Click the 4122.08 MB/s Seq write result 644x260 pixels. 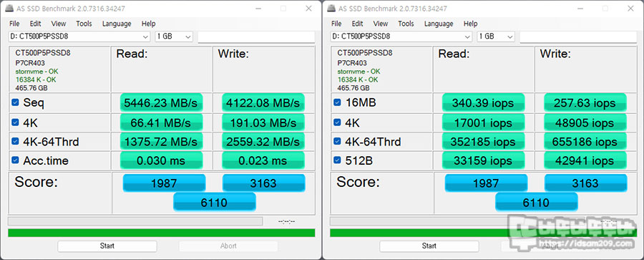[x=263, y=103]
